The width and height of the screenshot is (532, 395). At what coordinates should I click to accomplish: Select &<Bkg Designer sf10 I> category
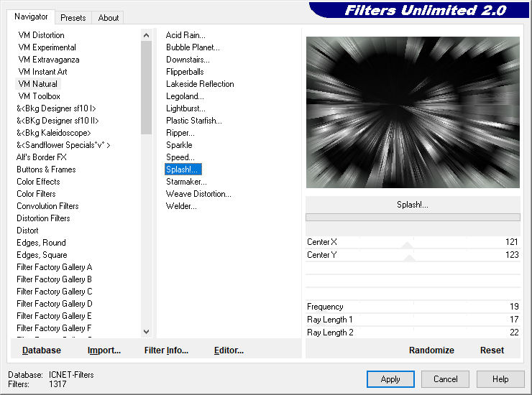pyautogui.click(x=56, y=108)
